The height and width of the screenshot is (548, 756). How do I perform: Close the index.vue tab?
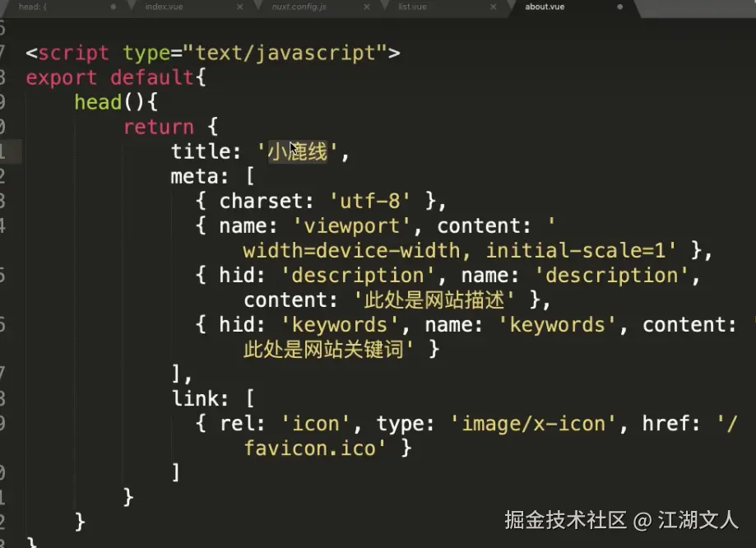pos(239,7)
